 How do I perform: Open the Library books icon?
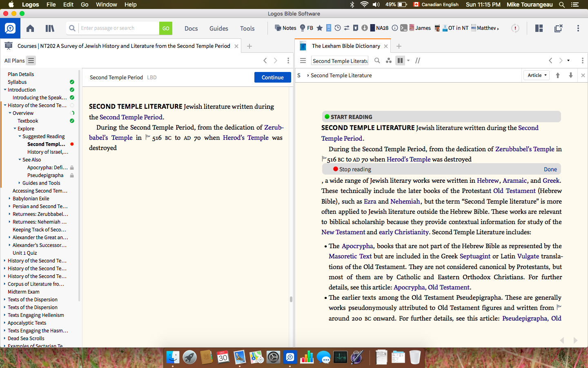pyautogui.click(x=50, y=28)
